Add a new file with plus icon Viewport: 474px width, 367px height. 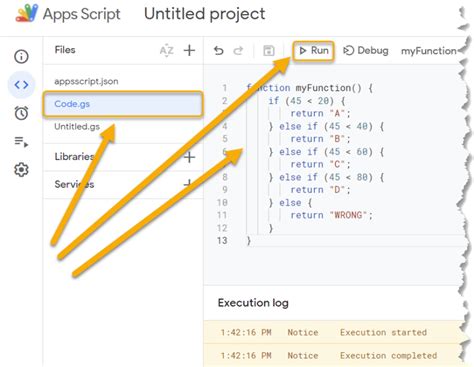[189, 51]
